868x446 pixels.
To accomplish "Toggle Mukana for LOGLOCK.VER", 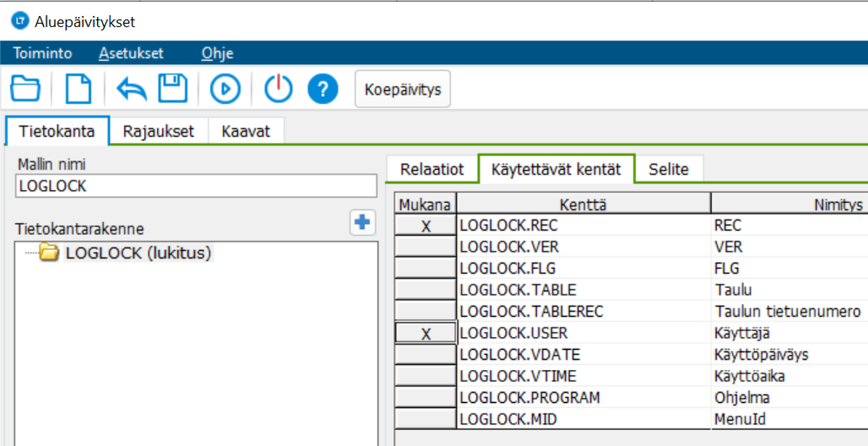I will click(x=425, y=247).
